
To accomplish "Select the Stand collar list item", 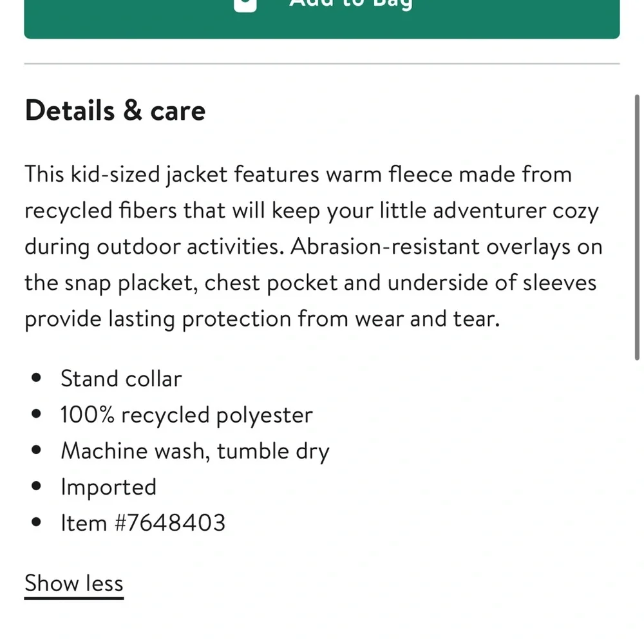I will (x=121, y=379).
